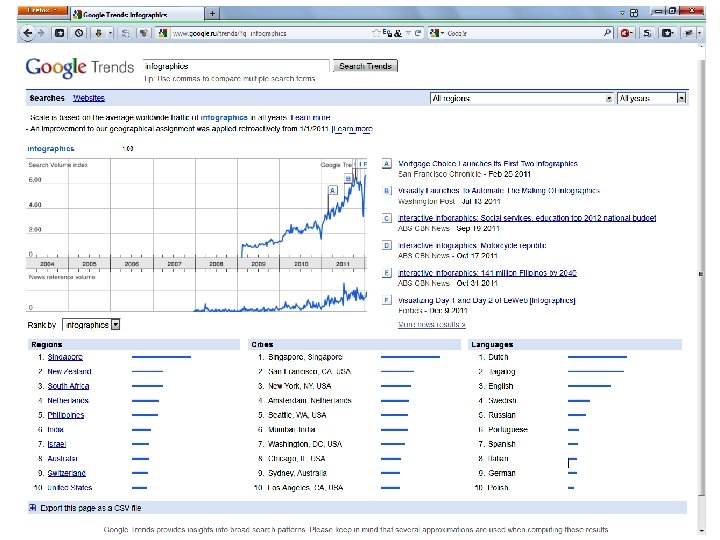Click Export this page as a CSV file
Viewport: 720px width, 540px height.
pos(91,508)
